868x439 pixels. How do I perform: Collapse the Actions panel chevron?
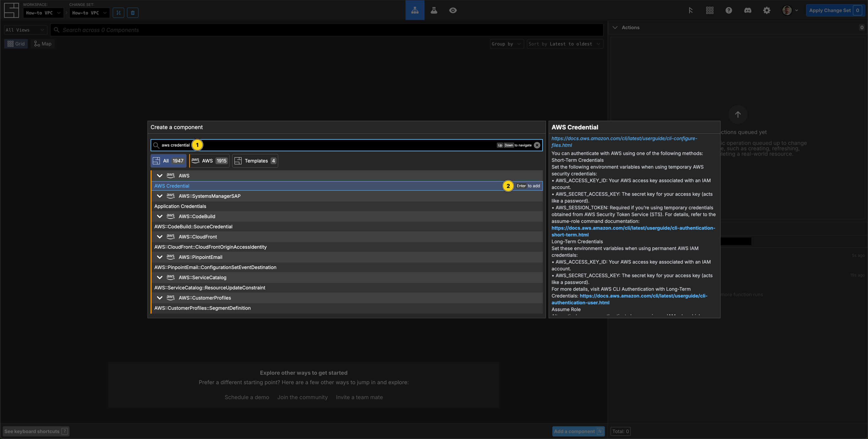pos(615,28)
